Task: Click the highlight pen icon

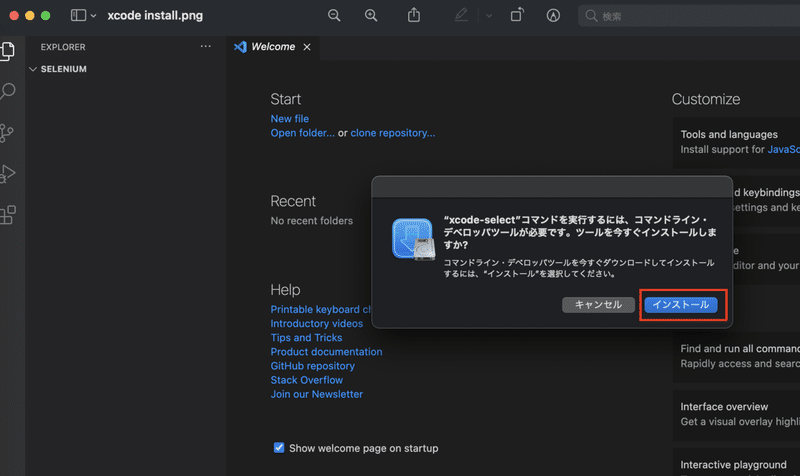Action: (461, 15)
